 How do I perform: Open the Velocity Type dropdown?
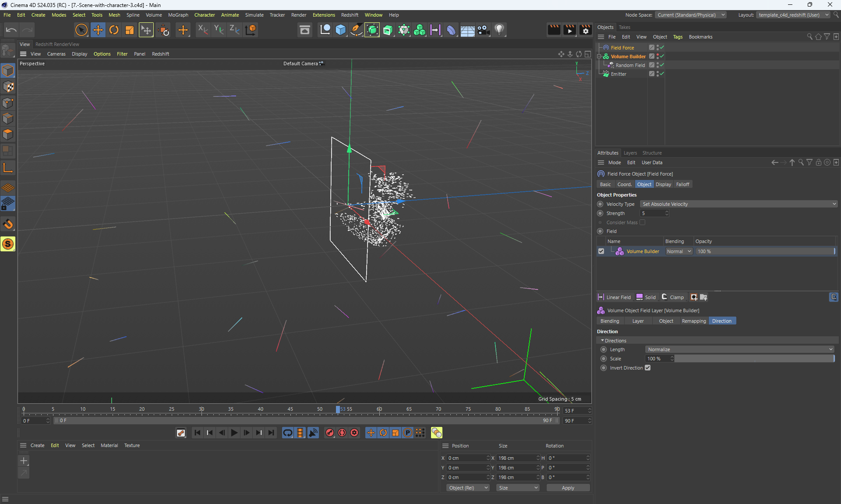click(739, 204)
